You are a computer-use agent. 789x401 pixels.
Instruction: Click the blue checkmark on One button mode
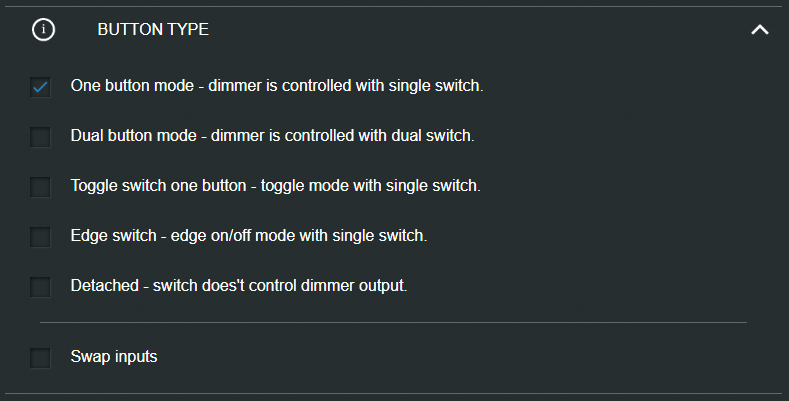[x=40, y=87]
